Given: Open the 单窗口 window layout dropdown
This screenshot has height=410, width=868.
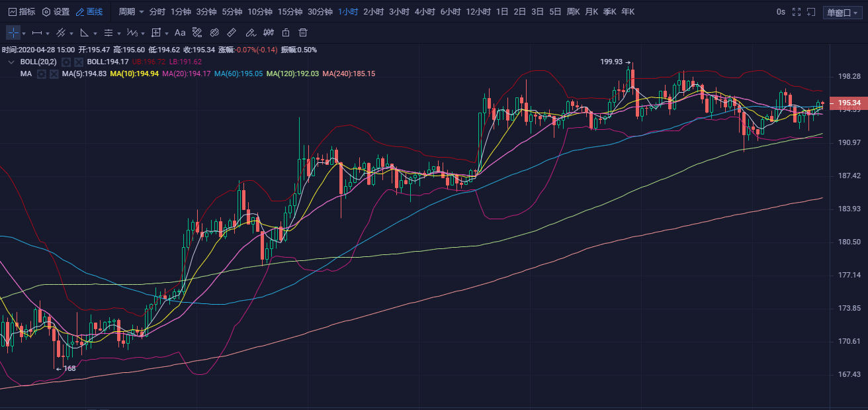Looking at the screenshot, I should pyautogui.click(x=842, y=12).
